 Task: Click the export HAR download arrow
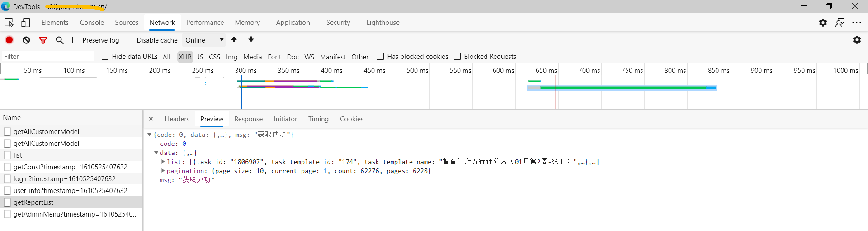coord(251,40)
